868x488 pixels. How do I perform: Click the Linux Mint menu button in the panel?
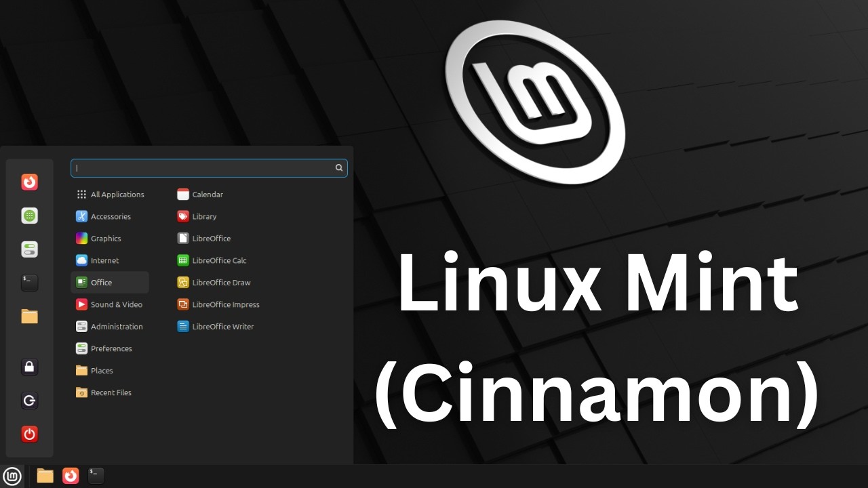(13, 476)
